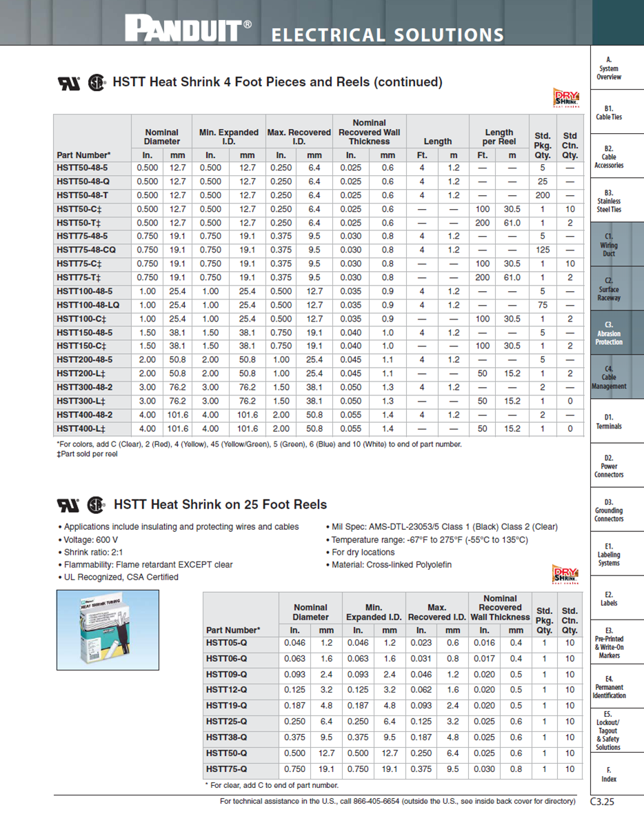Image resolution: width=644 pixels, height=821 pixels.
Task: Select part number HSTT12-Q
Action: tap(227, 690)
